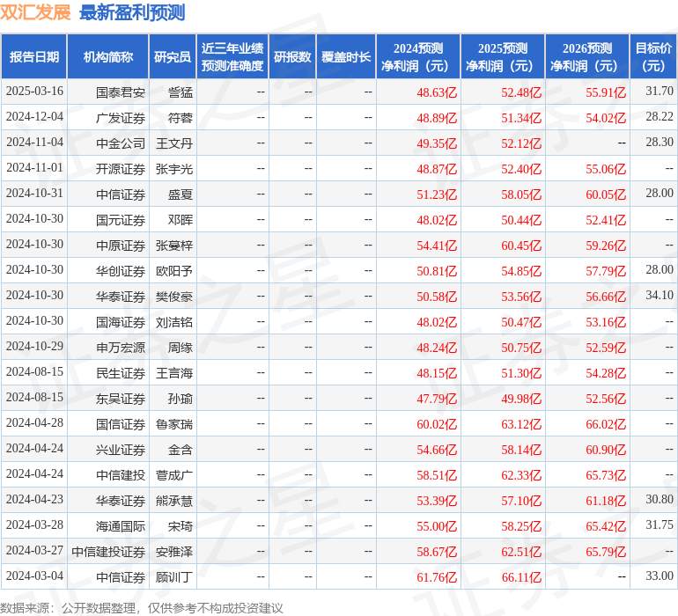Select the 58.05亿 forecast value
Screen dimensions: 678x616
pos(521,194)
